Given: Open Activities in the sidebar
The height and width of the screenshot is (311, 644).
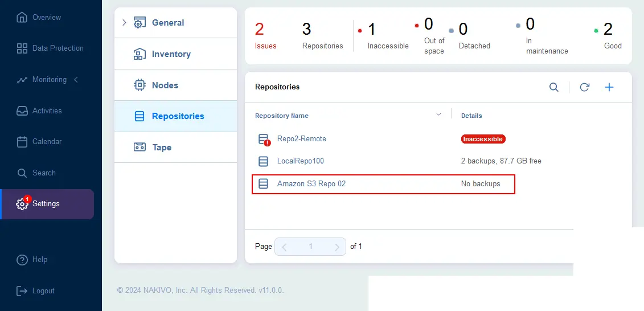Looking at the screenshot, I should click(x=47, y=111).
